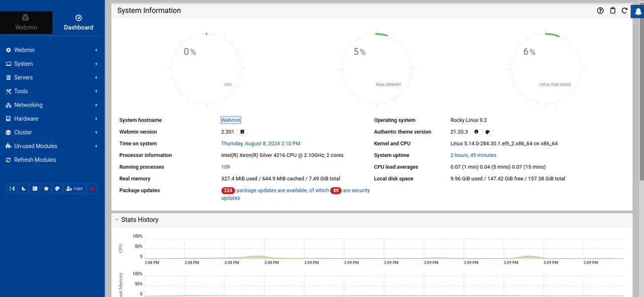
Task: Log out using the red exit icon
Action: [x=92, y=189]
